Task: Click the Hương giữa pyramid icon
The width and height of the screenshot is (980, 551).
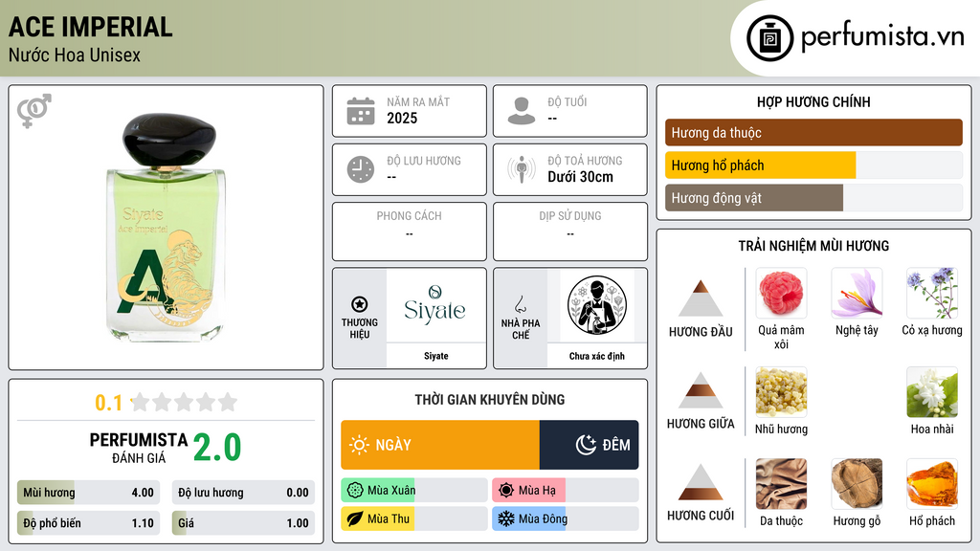Action: tap(701, 390)
